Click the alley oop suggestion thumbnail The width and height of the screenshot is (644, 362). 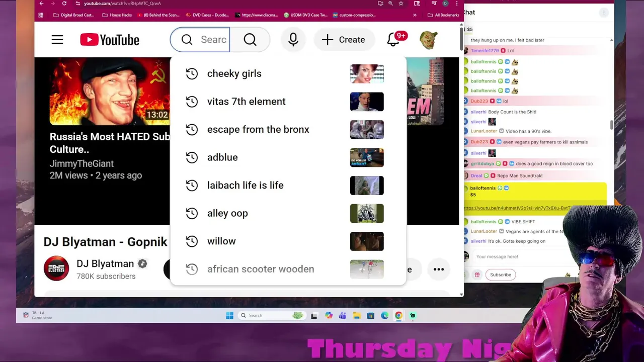367,213
